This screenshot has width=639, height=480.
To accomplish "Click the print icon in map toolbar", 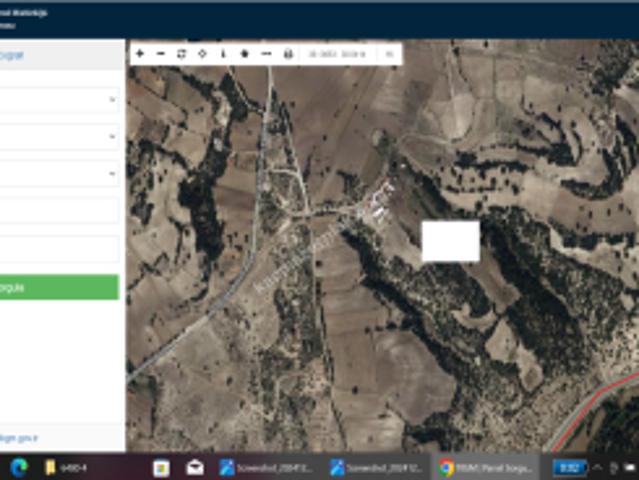I will coord(288,53).
